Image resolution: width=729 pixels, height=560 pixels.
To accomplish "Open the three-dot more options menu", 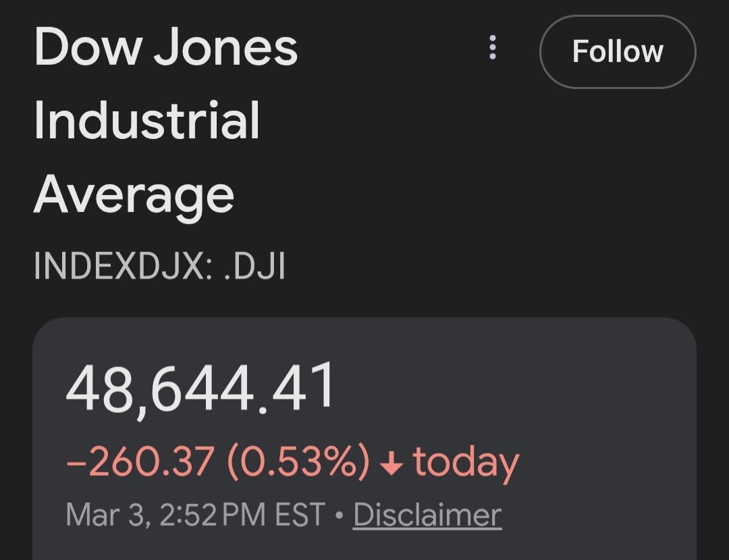I will coord(493,48).
